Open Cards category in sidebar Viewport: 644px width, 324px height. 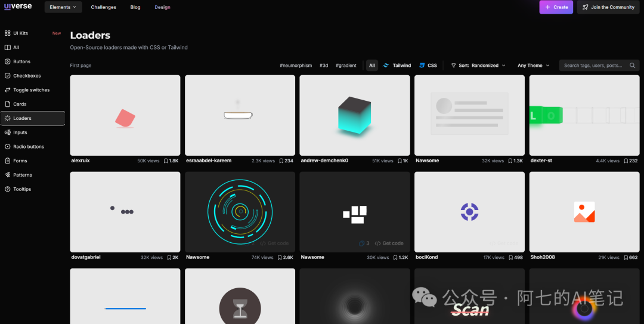[x=33, y=104]
